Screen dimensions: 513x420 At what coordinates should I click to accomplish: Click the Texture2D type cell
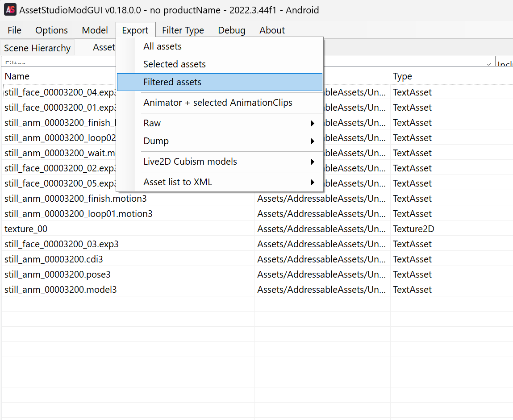(413, 229)
